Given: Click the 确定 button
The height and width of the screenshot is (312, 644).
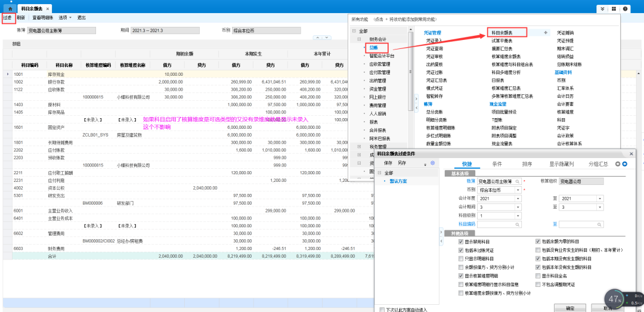Looking at the screenshot, I should coord(569,308).
